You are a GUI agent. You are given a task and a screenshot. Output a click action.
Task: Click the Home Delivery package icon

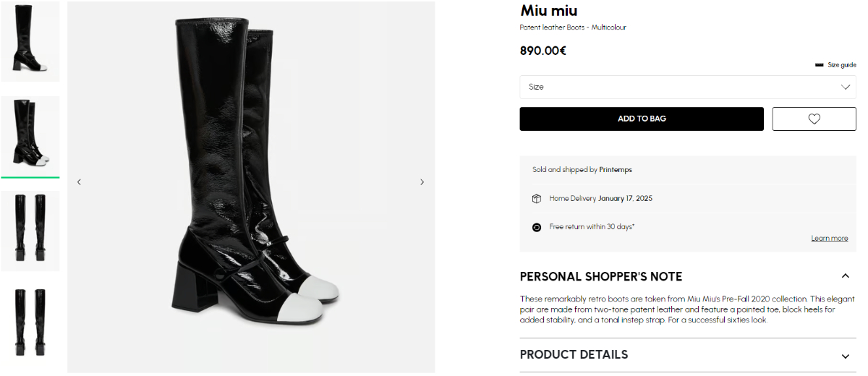tap(537, 198)
